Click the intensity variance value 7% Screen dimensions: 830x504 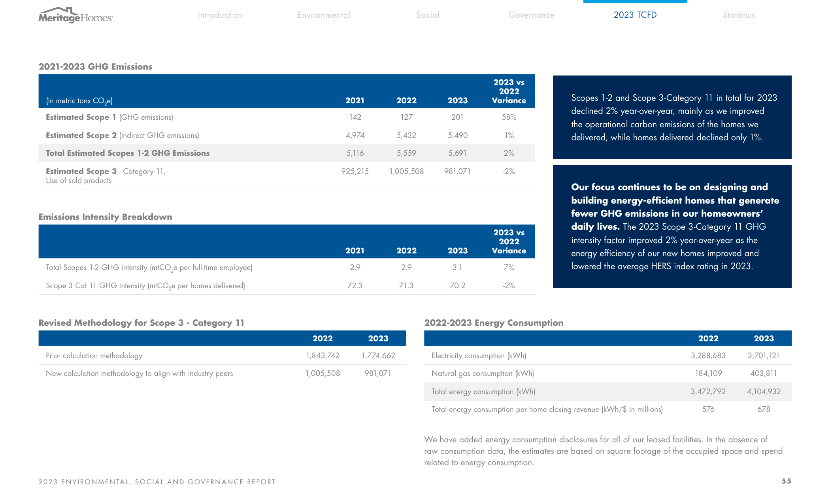pyautogui.click(x=509, y=267)
